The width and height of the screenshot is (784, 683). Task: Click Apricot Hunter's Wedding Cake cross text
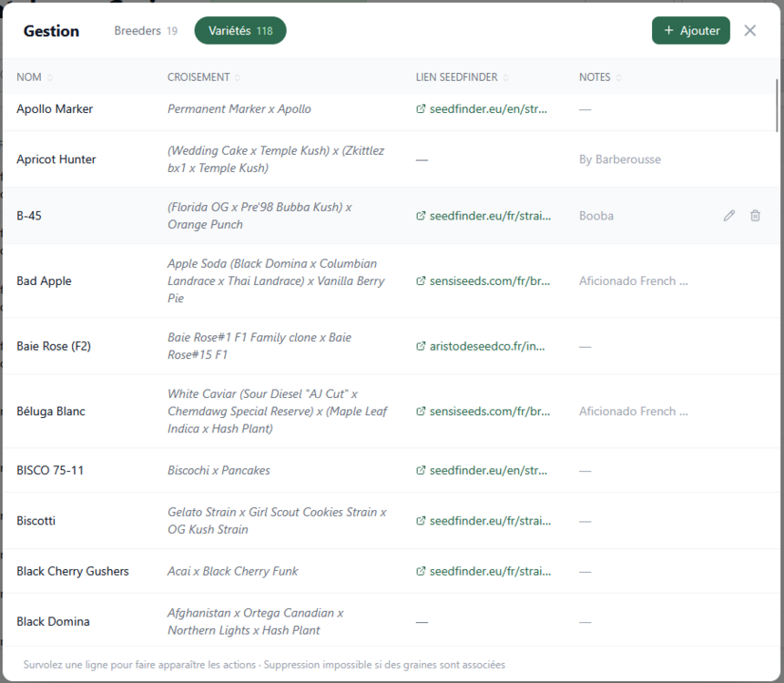276,159
